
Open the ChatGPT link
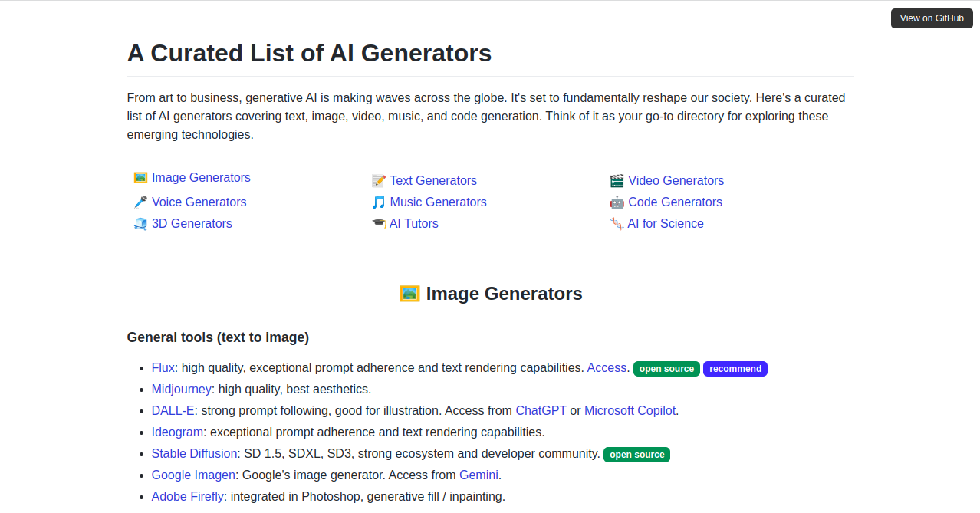pyautogui.click(x=541, y=411)
